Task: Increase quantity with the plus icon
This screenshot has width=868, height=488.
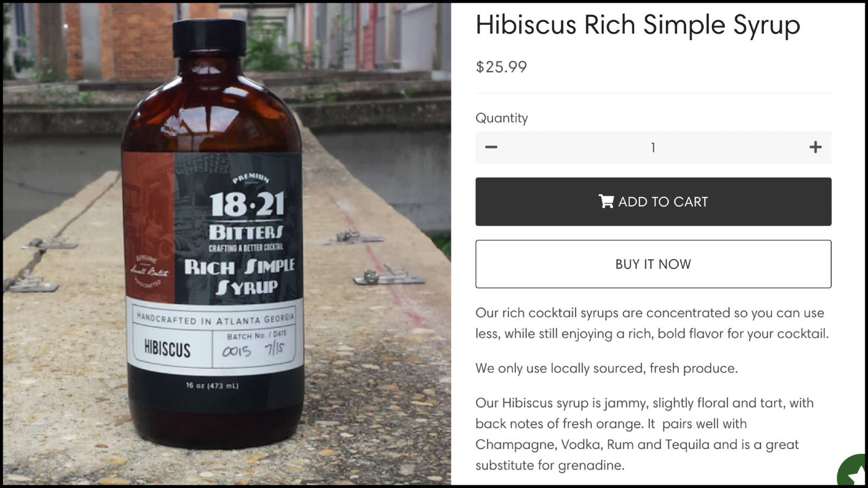Action: click(815, 147)
